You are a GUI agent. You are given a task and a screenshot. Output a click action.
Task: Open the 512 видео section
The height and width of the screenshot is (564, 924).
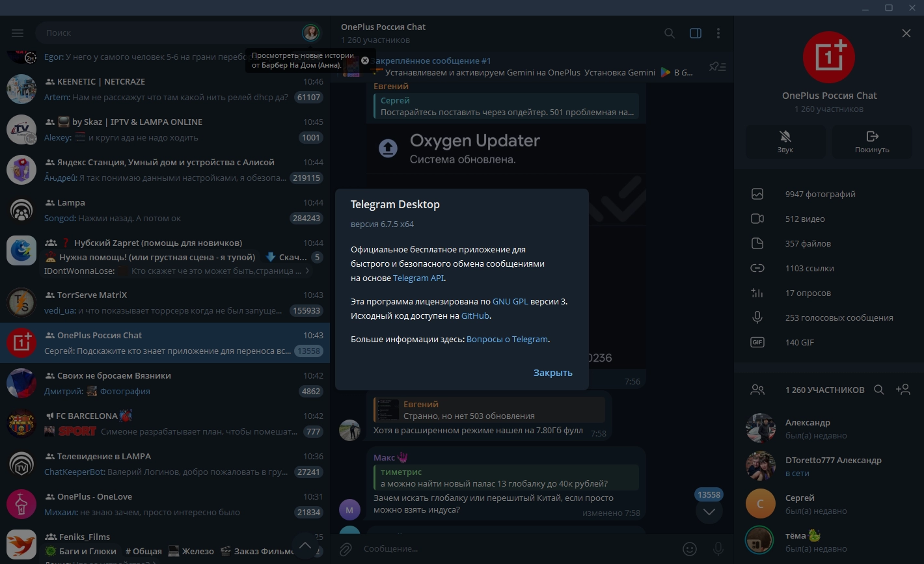[x=829, y=219]
